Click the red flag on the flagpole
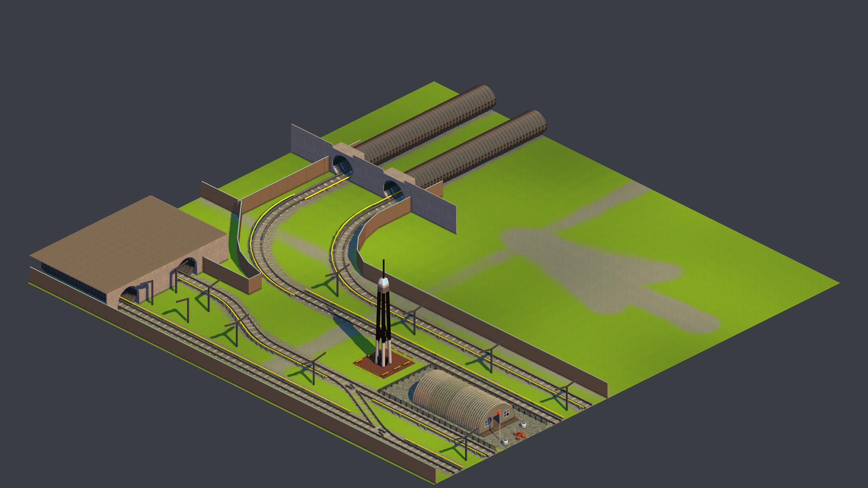 pyautogui.click(x=498, y=412)
